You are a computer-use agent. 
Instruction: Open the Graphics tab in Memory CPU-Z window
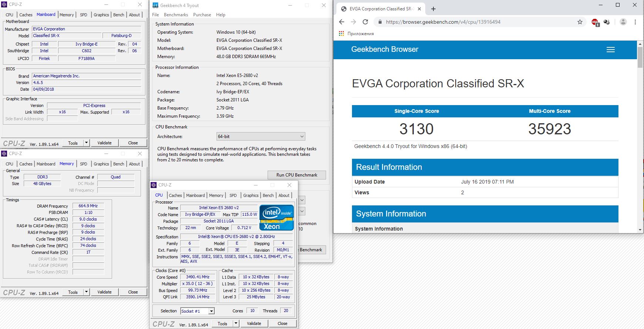tap(101, 164)
